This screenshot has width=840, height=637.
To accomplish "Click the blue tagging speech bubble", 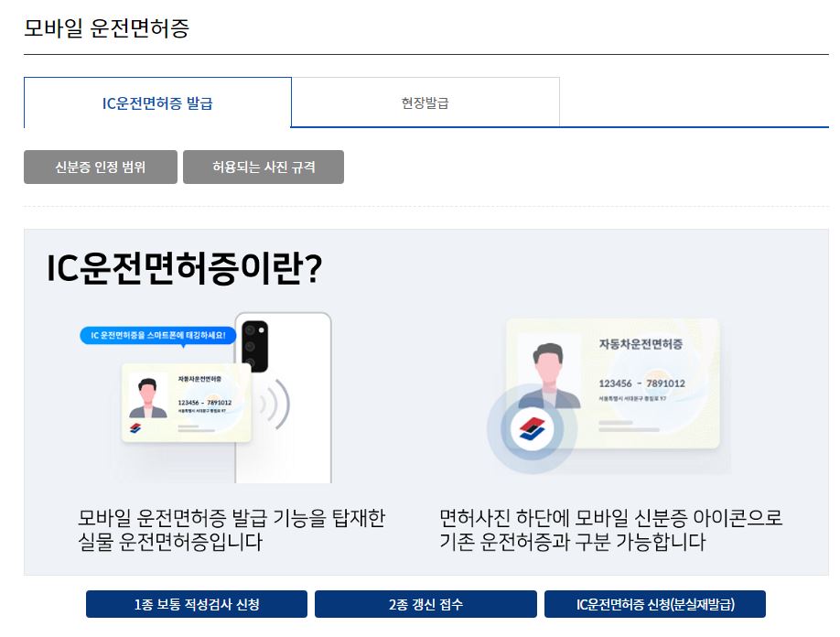I will tap(158, 335).
